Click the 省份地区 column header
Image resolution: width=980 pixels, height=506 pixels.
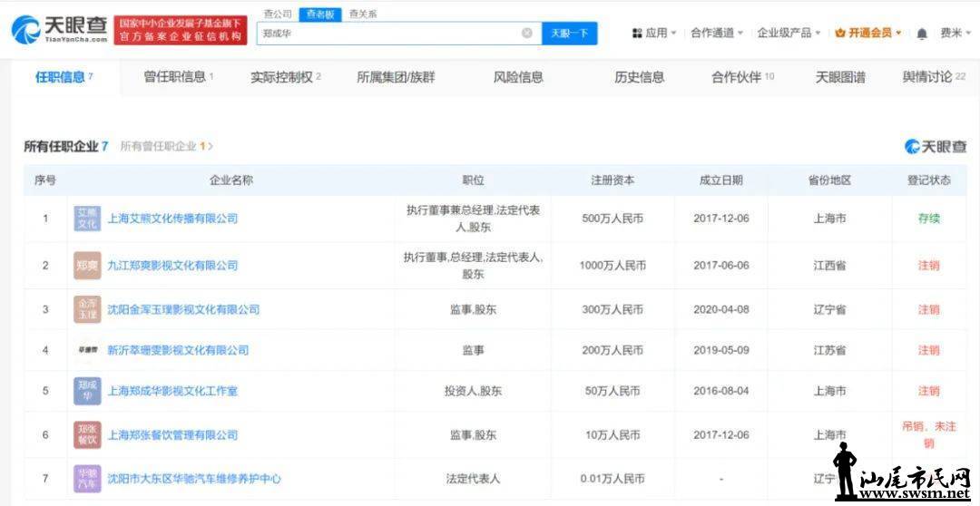pos(830,180)
